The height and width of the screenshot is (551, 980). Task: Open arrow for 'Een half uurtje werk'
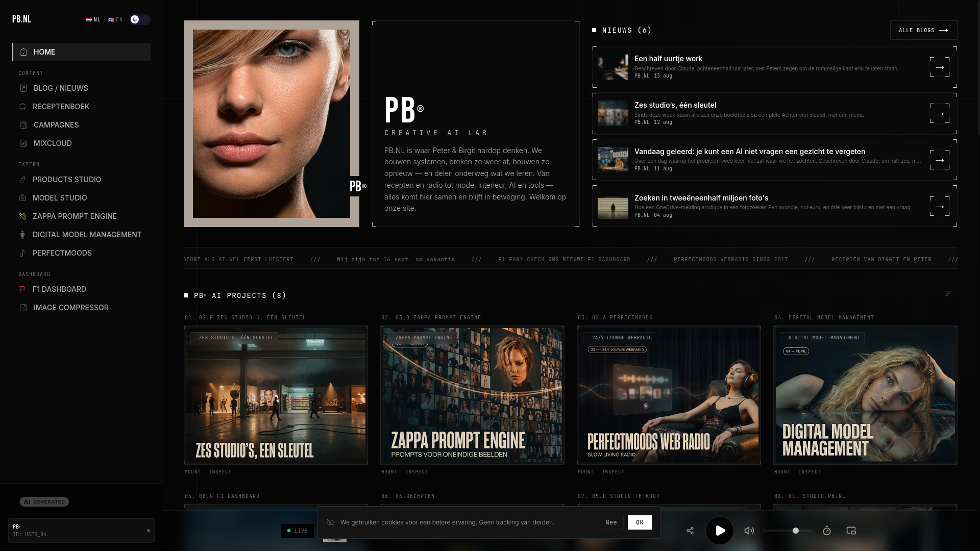(940, 67)
